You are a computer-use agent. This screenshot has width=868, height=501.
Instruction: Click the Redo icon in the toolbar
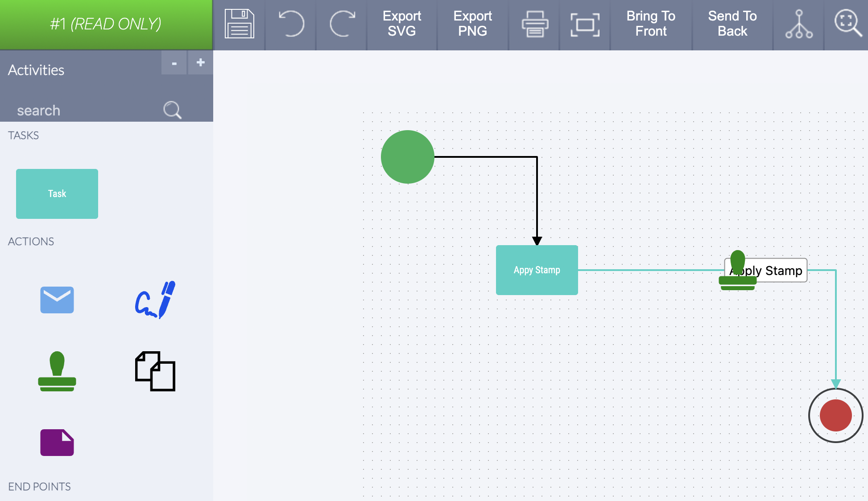tap(341, 25)
